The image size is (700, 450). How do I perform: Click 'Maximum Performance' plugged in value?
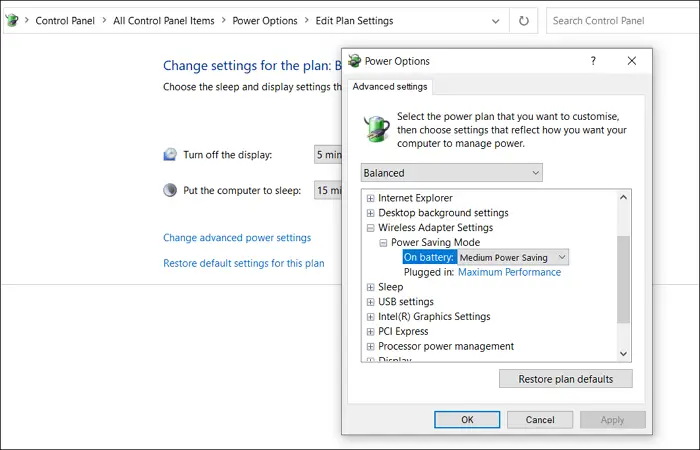point(509,272)
